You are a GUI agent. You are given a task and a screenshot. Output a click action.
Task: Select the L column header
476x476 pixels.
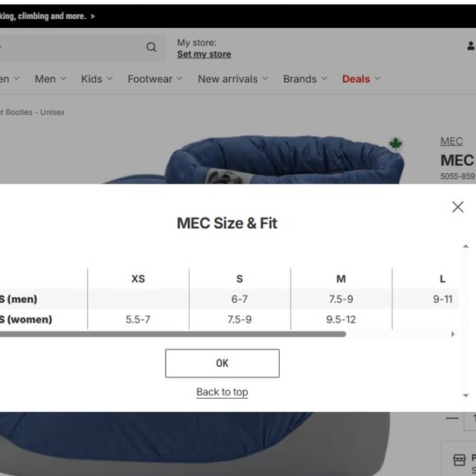[442, 279]
